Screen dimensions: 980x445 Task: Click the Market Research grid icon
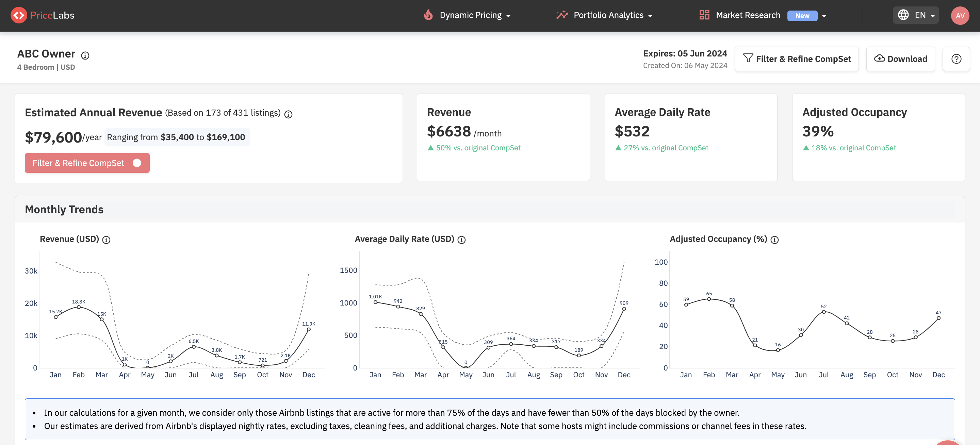point(705,15)
